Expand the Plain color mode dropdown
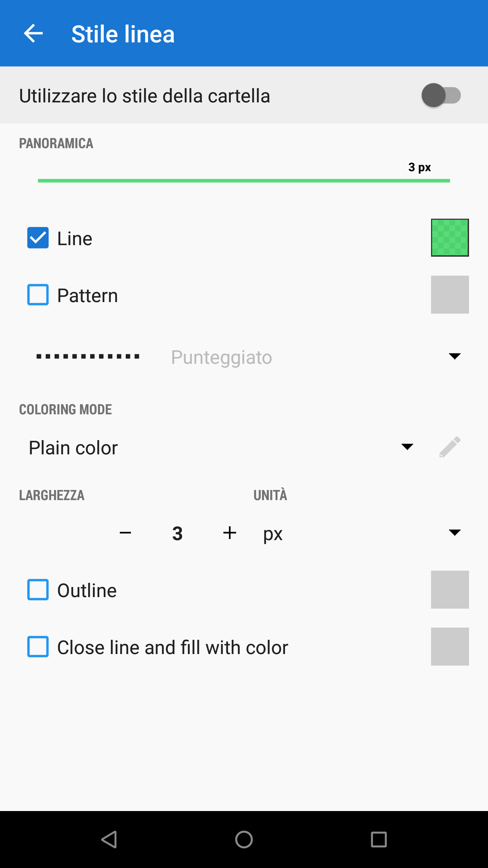This screenshot has height=868, width=488. 407,447
